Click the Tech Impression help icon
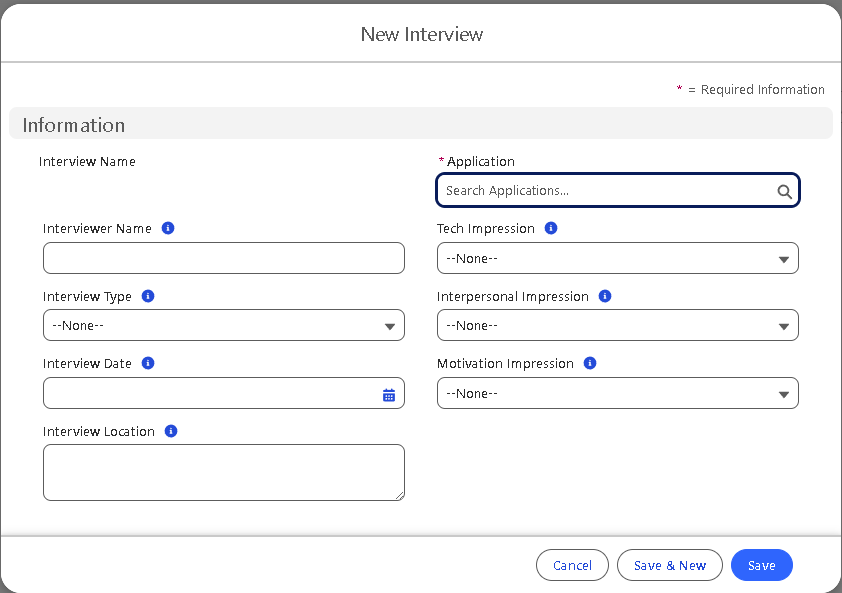The width and height of the screenshot is (842, 593). 551,228
